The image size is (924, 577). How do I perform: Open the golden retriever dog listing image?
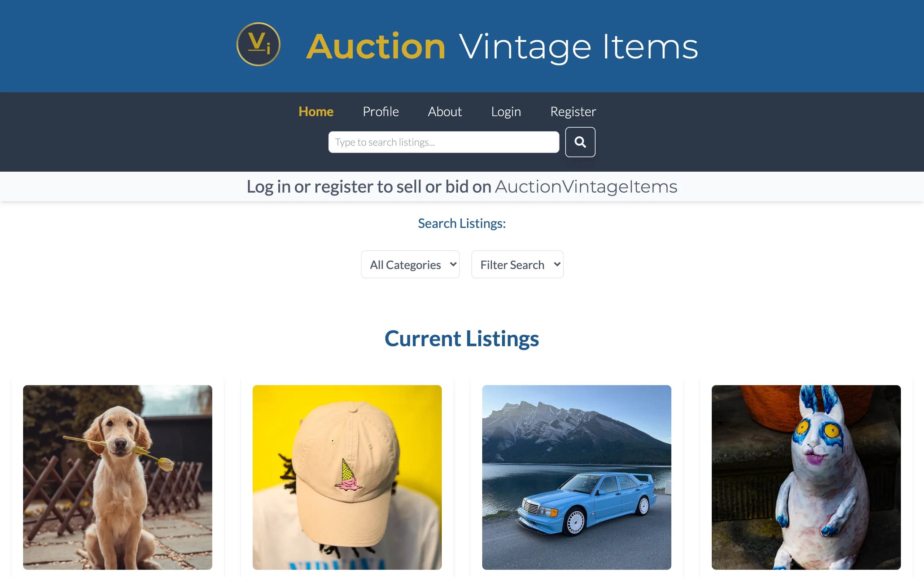pyautogui.click(x=118, y=477)
